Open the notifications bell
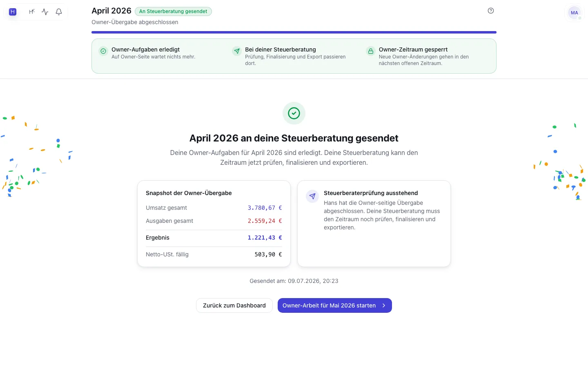Viewport: 588px width, 368px height. 59,12
